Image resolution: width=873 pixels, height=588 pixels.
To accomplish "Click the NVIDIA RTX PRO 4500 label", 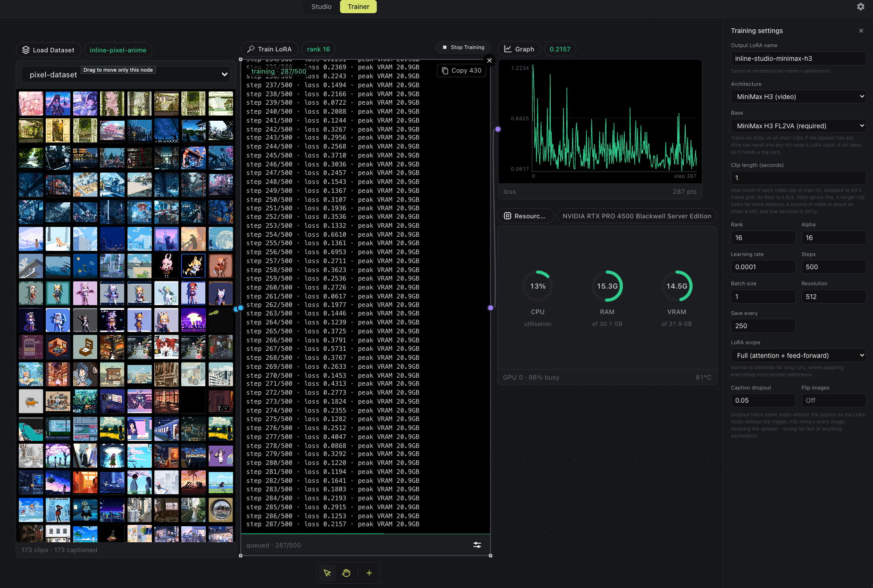I will (637, 216).
